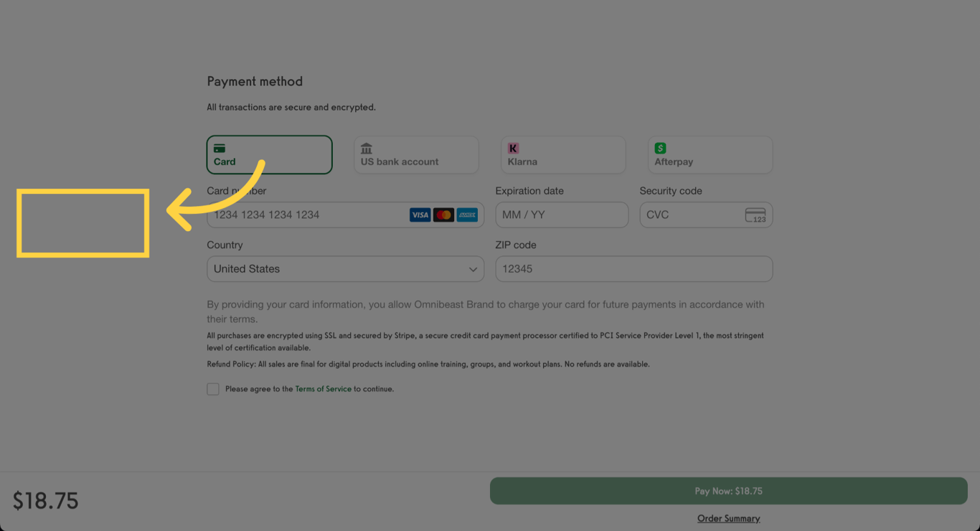Open the Terms of Service link

tap(323, 388)
